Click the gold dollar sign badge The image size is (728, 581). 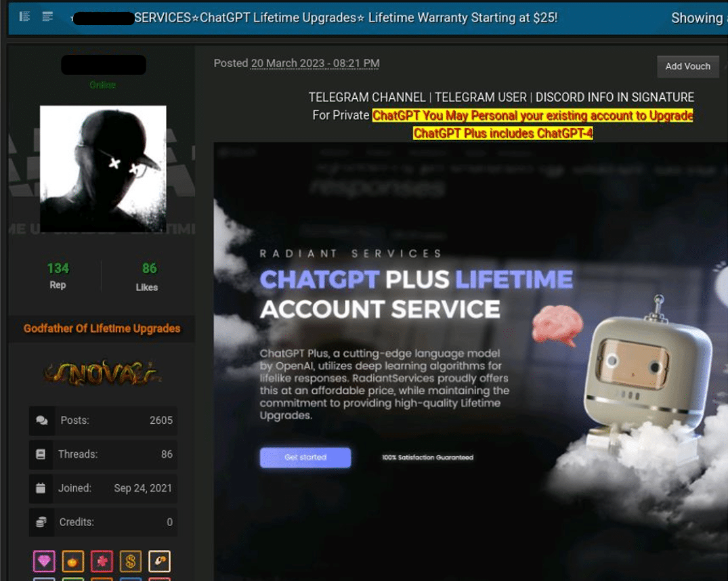coord(131,561)
